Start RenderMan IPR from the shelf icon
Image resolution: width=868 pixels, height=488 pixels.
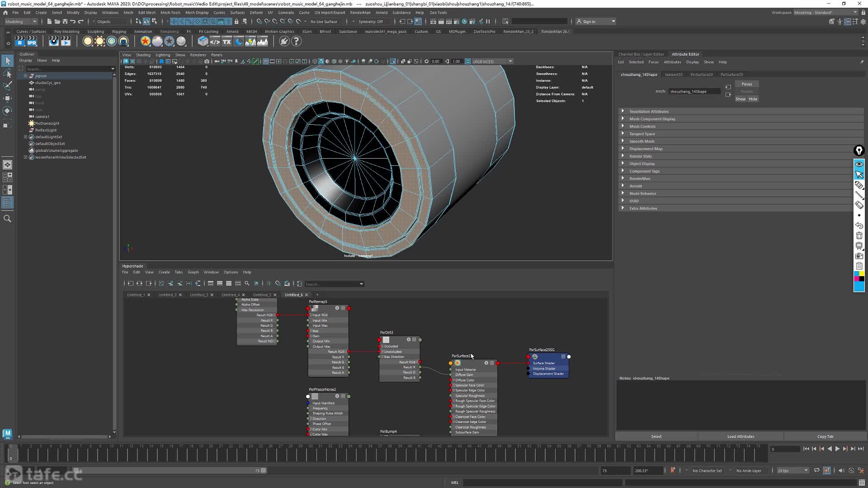point(32,42)
